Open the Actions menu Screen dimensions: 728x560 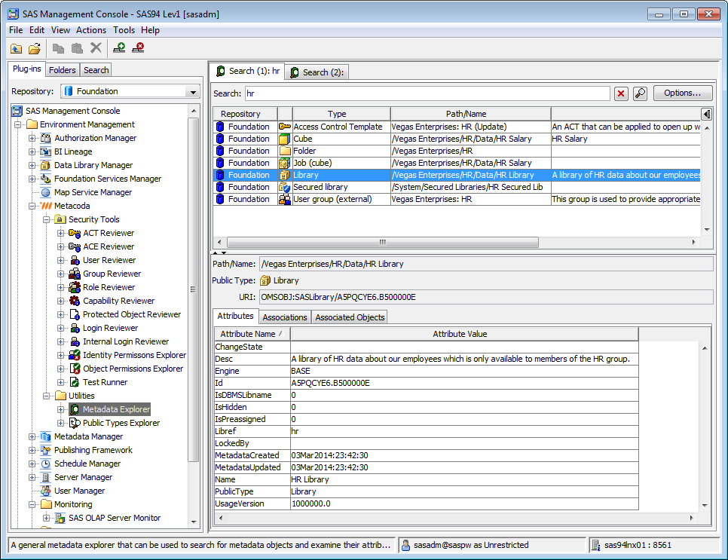point(91,30)
